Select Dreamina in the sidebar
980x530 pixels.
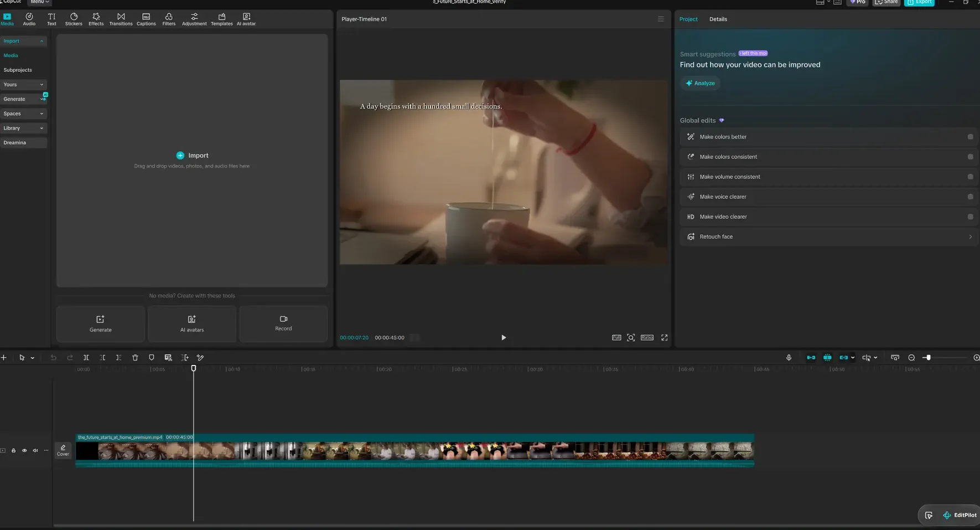[x=23, y=142]
